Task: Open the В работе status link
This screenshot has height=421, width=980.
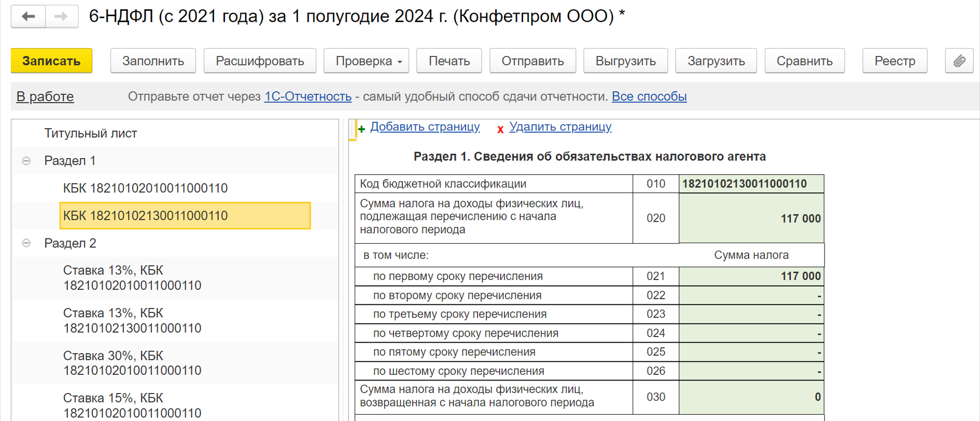Action: [x=45, y=96]
